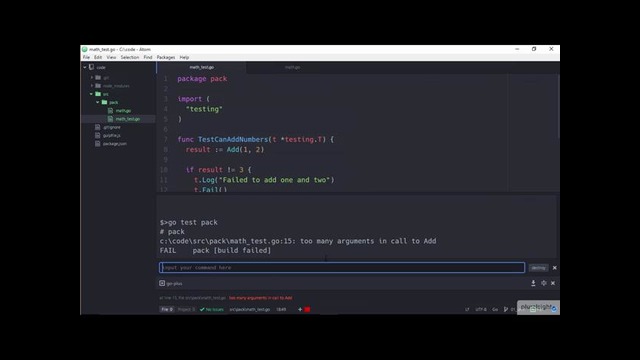Click the node_modules folder icon
The width and height of the screenshot is (640, 360).
click(x=98, y=86)
